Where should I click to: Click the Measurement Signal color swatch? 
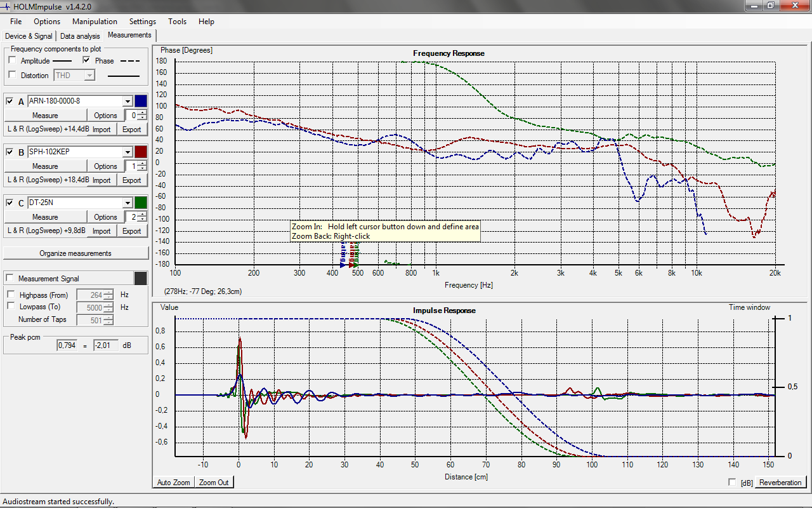click(141, 278)
